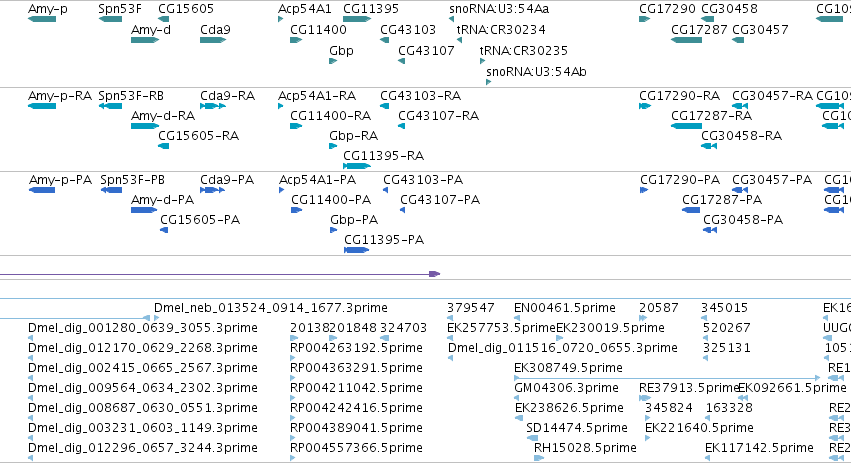851x463 pixels.
Task: Click the CG30457 gene label
Action: pos(760,30)
